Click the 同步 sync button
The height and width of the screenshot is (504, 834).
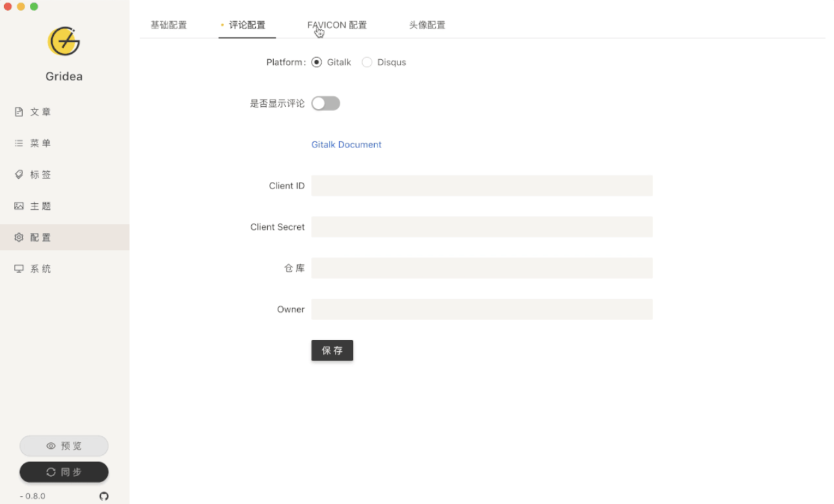pos(64,471)
